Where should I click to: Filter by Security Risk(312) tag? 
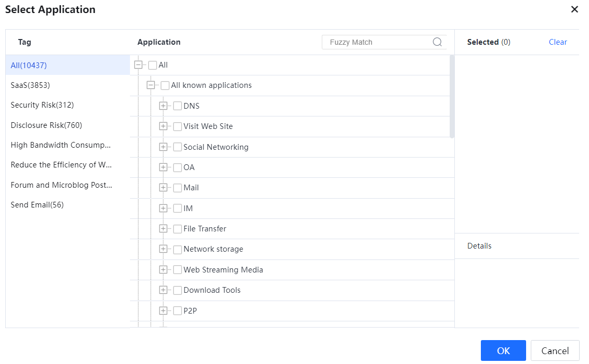click(x=42, y=105)
